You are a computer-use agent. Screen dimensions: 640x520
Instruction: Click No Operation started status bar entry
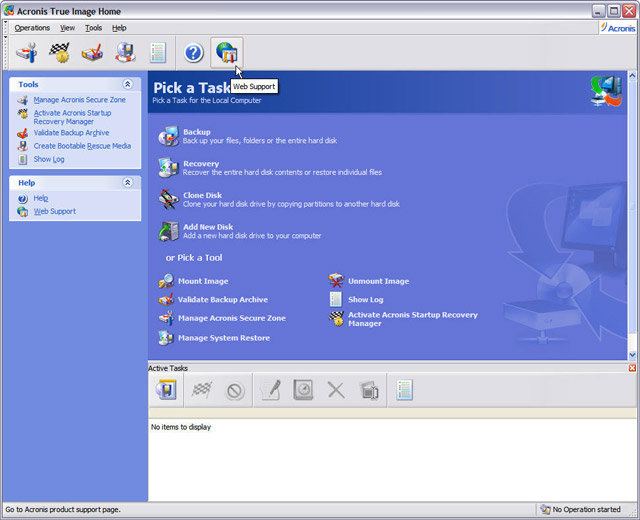pyautogui.click(x=581, y=509)
